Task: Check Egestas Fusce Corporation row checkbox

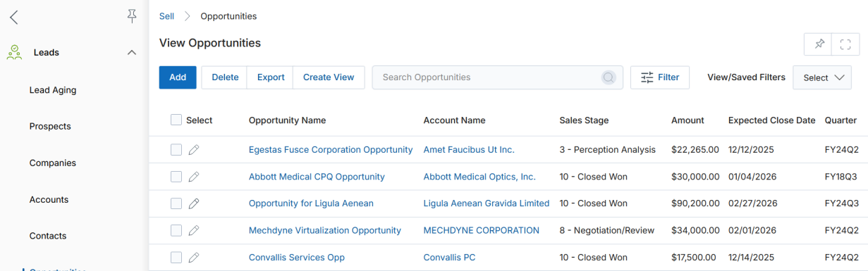Action: [x=176, y=149]
